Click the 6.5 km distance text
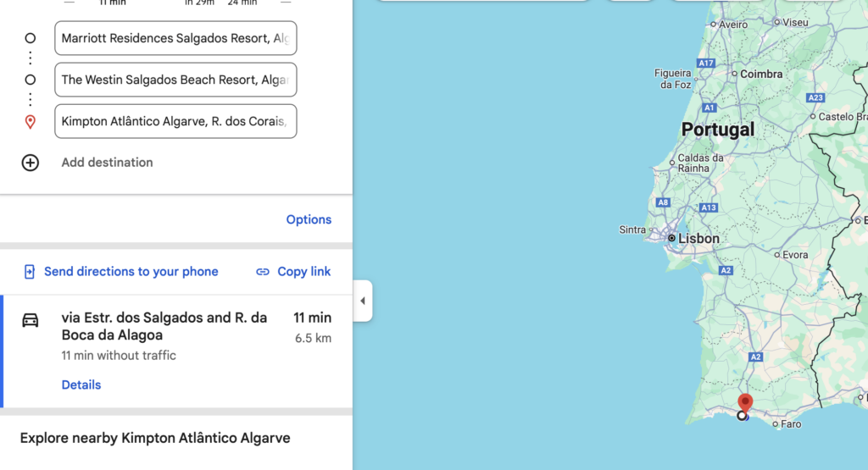This screenshot has height=470, width=868. pyautogui.click(x=313, y=339)
